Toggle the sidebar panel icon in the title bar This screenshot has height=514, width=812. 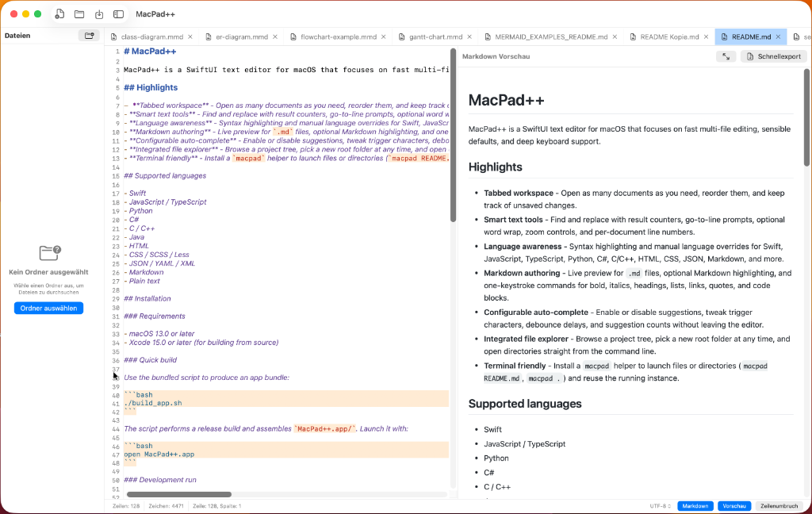pyautogui.click(x=117, y=13)
